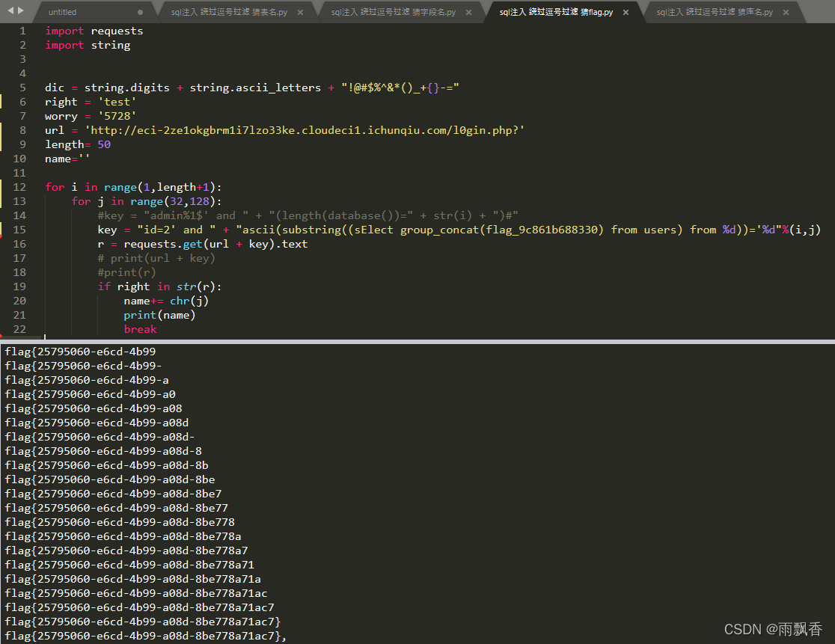This screenshot has width=835, height=644.
Task: Click output line ending '8be778a71ac7}'
Action: [143, 622]
